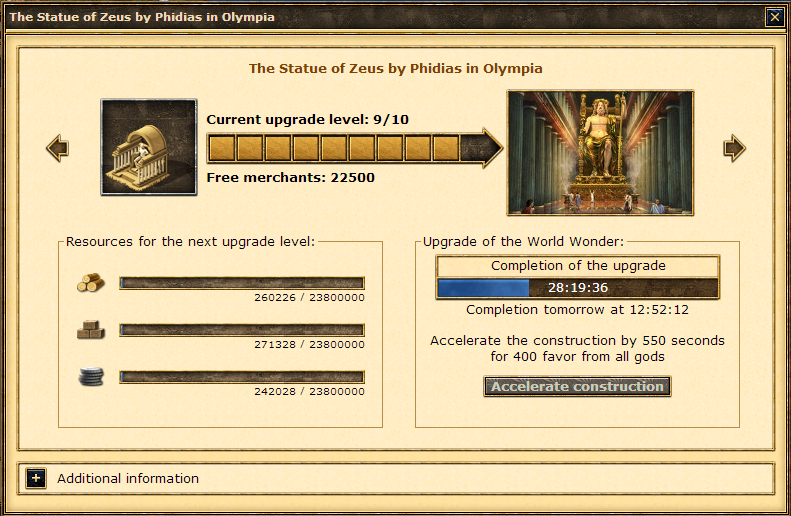Screen dimensions: 791x516
Task: Click the Zeus temple building icon
Action: (x=149, y=147)
